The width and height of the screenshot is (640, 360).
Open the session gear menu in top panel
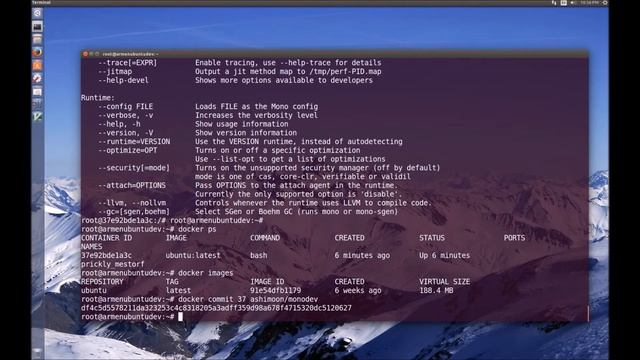pyautogui.click(x=605, y=2)
